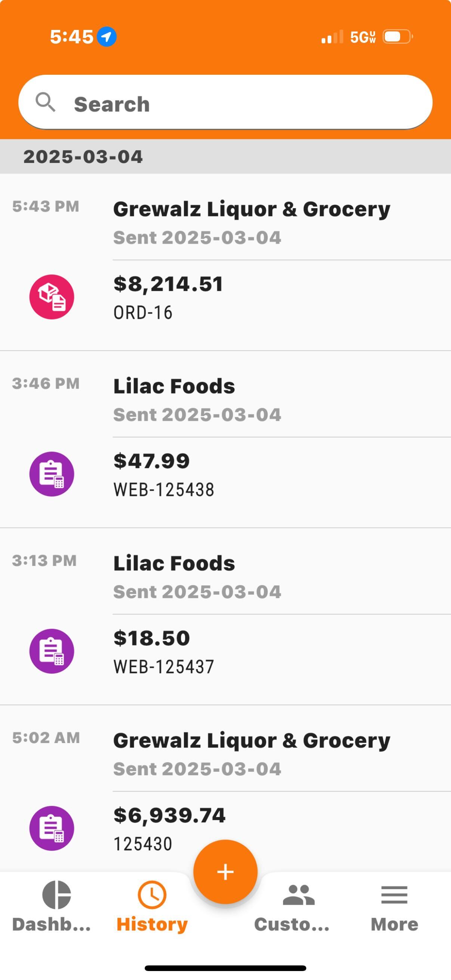Open the Dashboard tab
Image resolution: width=451 pixels, height=980 pixels.
(x=52, y=906)
